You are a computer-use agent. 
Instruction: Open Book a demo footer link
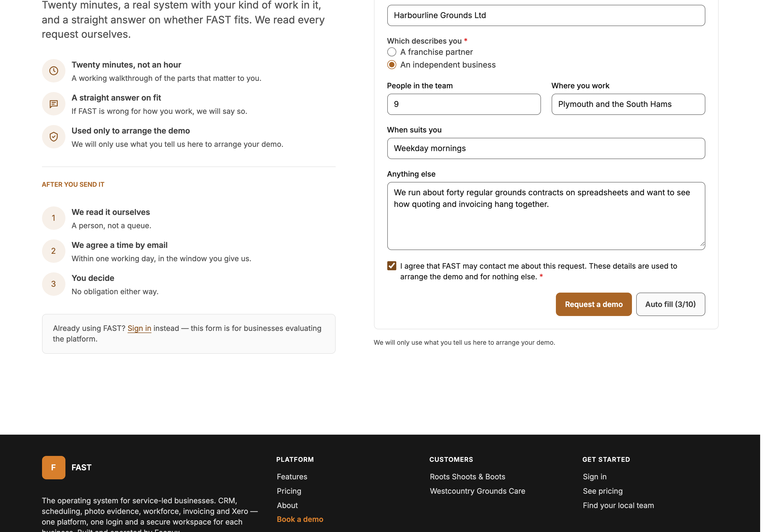pyautogui.click(x=300, y=519)
